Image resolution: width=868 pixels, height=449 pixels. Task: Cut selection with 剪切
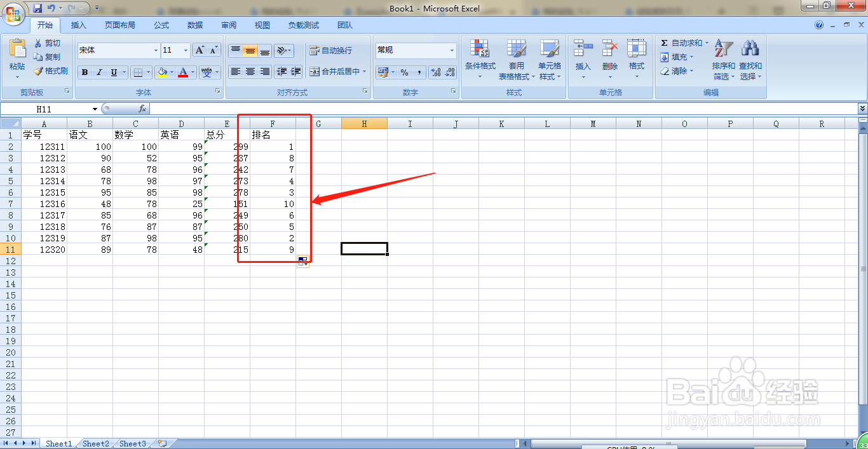[x=47, y=43]
